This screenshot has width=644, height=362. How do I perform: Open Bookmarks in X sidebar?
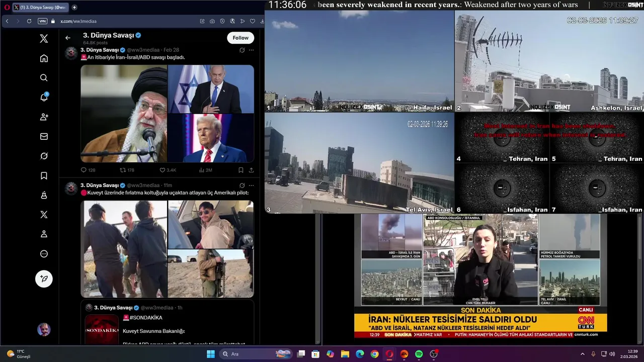point(44,175)
